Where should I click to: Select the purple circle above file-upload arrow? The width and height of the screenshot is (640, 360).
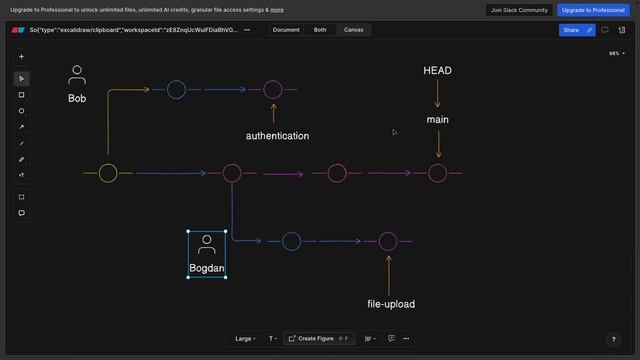pos(387,241)
